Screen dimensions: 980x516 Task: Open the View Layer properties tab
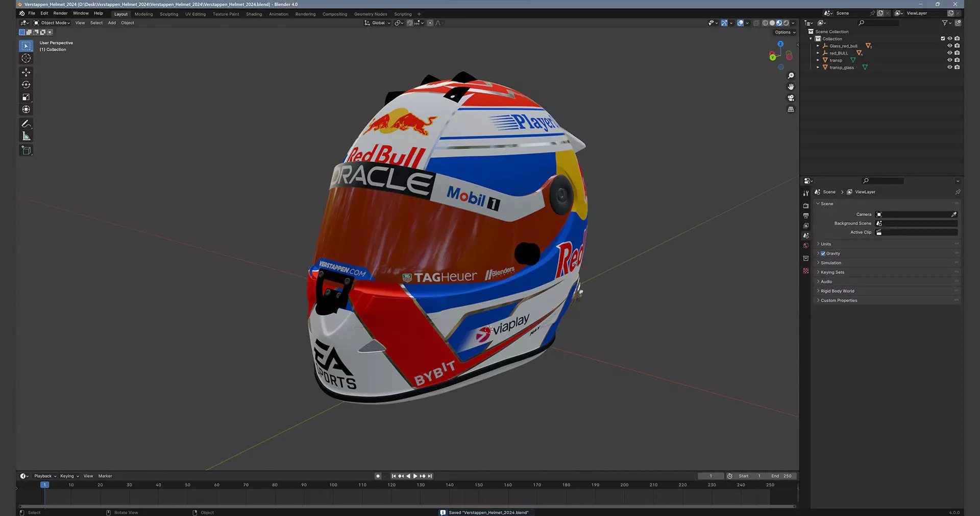[806, 226]
